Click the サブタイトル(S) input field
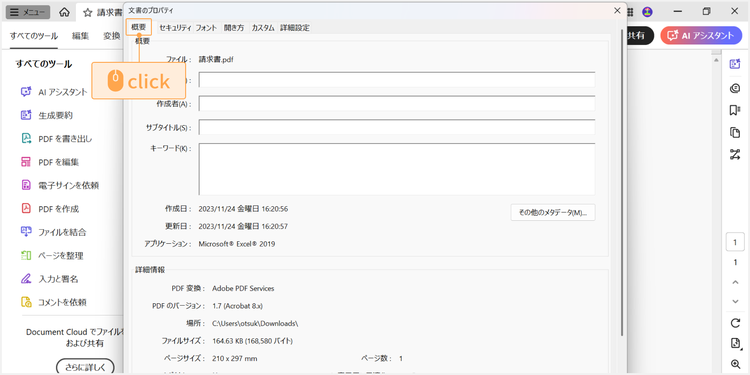 (x=397, y=127)
